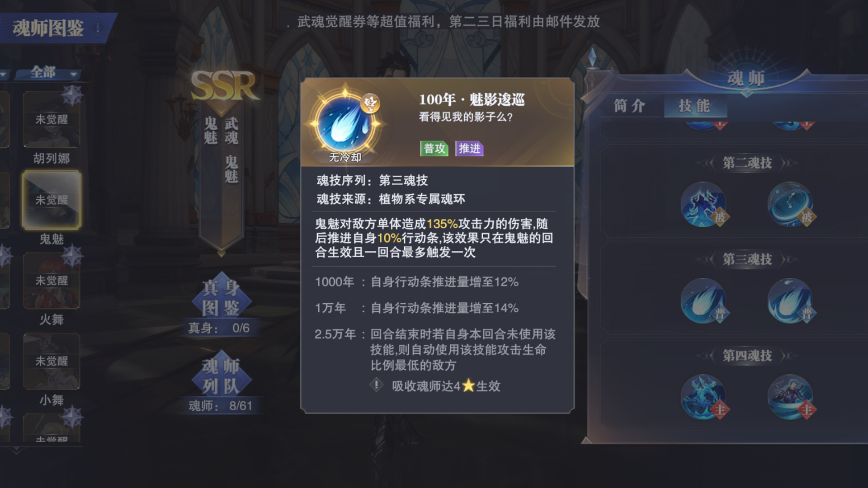Click the 推进 skill tag
The width and height of the screenshot is (868, 488).
tap(470, 148)
